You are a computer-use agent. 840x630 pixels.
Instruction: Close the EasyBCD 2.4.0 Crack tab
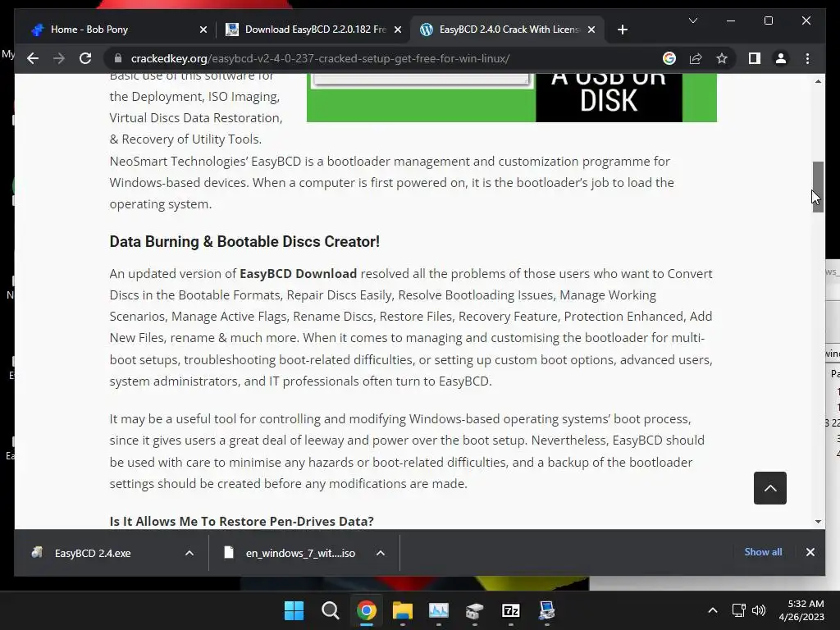coord(591,30)
